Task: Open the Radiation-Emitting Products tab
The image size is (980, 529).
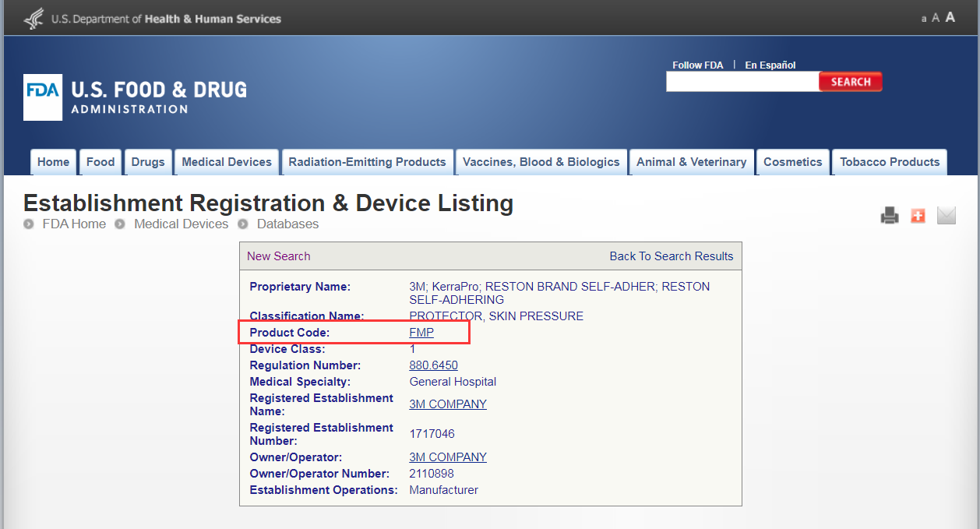Action: (367, 162)
